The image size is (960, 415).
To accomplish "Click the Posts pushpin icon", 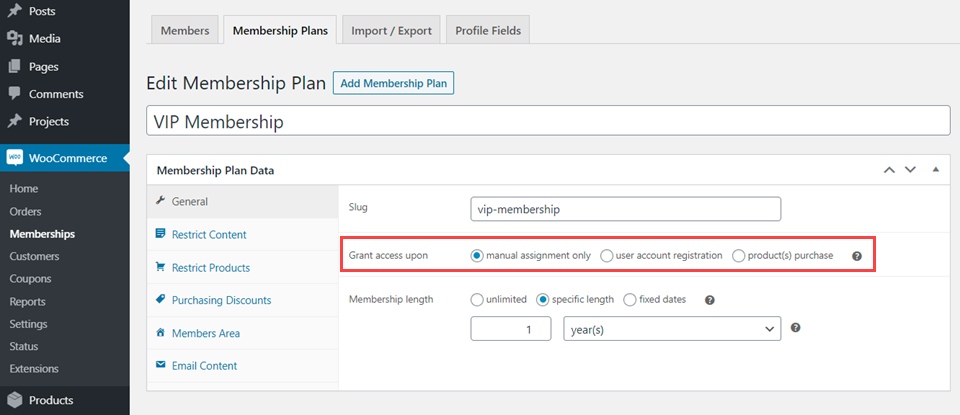I will pos(15,11).
